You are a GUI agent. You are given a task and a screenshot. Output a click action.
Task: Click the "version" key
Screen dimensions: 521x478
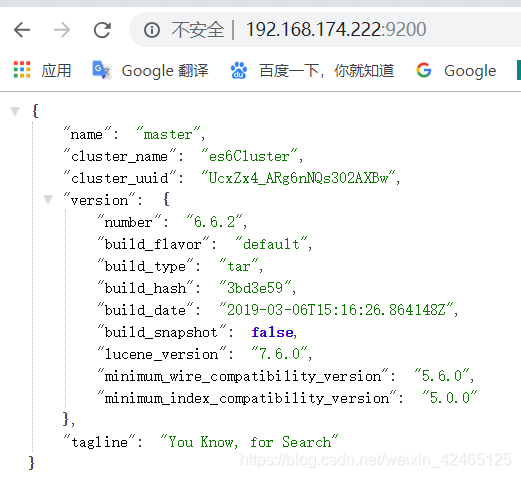100,200
